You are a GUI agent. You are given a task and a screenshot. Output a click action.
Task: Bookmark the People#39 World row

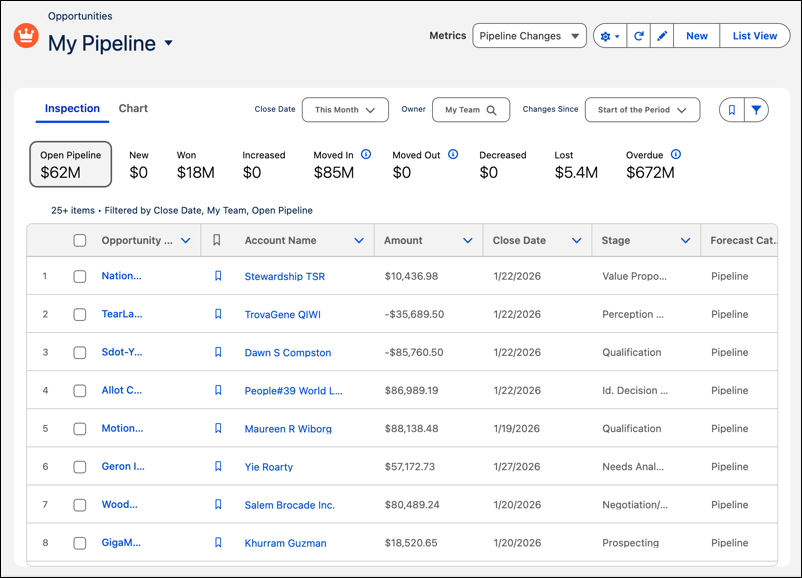point(218,390)
